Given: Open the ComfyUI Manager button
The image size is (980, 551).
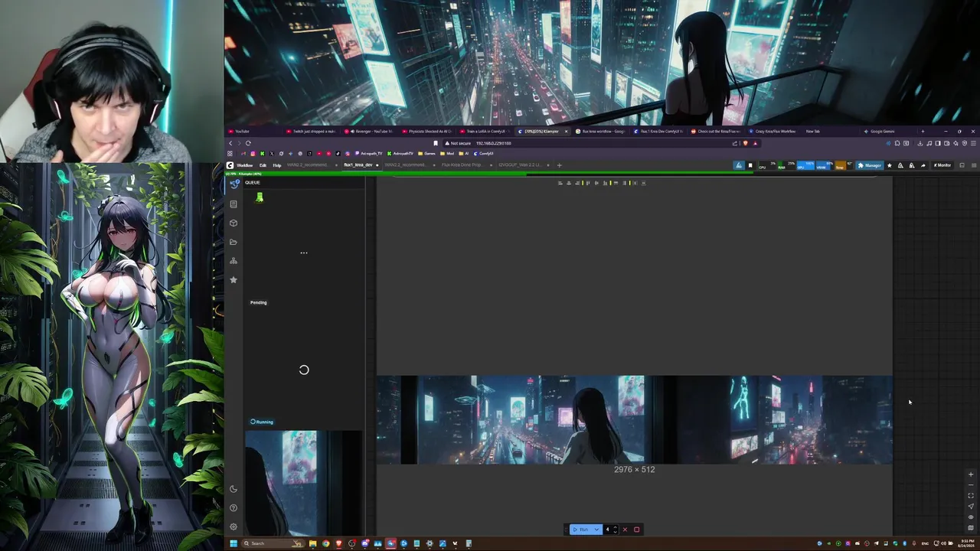Looking at the screenshot, I should pyautogui.click(x=870, y=165).
